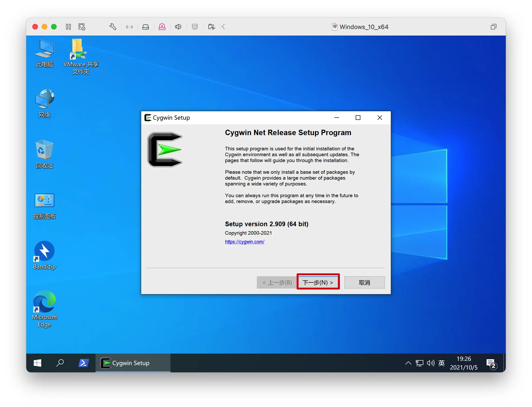
Task: Minimize the Cygwin Setup window
Action: pos(336,118)
